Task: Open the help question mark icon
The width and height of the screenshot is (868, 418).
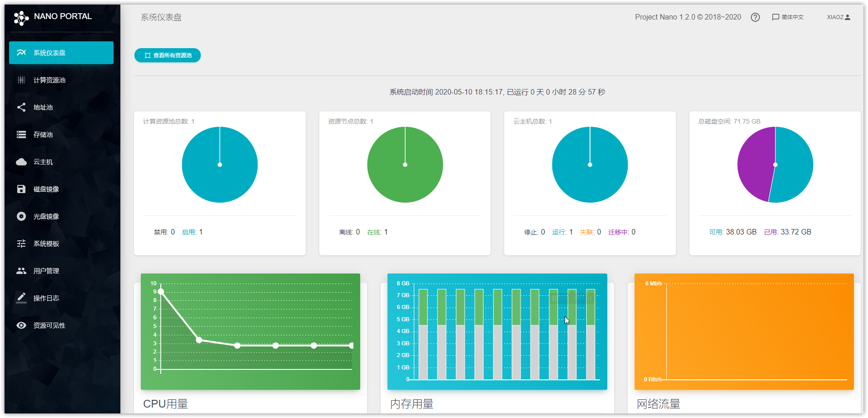Action: click(x=755, y=17)
